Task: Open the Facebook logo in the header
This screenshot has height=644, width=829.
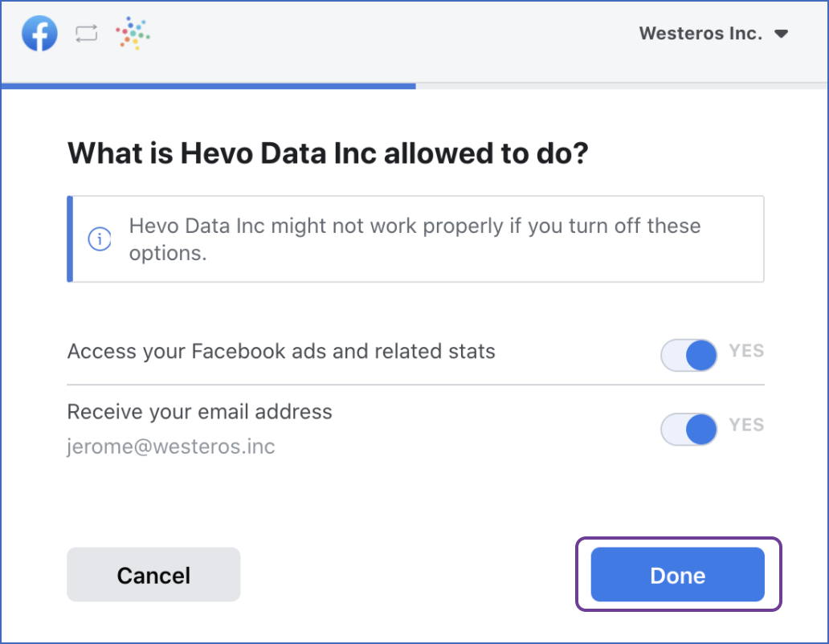Action: click(x=39, y=33)
